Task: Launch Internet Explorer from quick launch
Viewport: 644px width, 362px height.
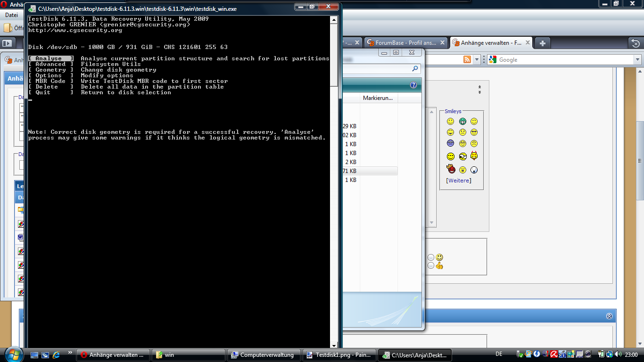Action: pos(57,354)
